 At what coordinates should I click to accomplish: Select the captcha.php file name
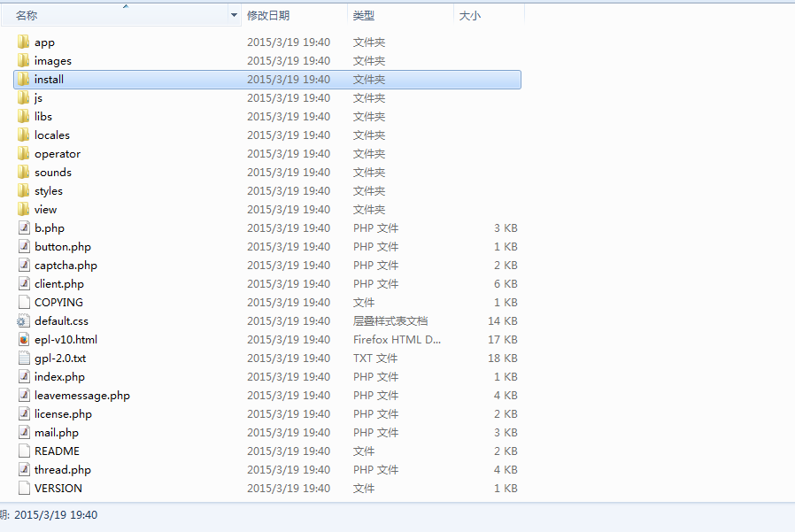(x=66, y=266)
